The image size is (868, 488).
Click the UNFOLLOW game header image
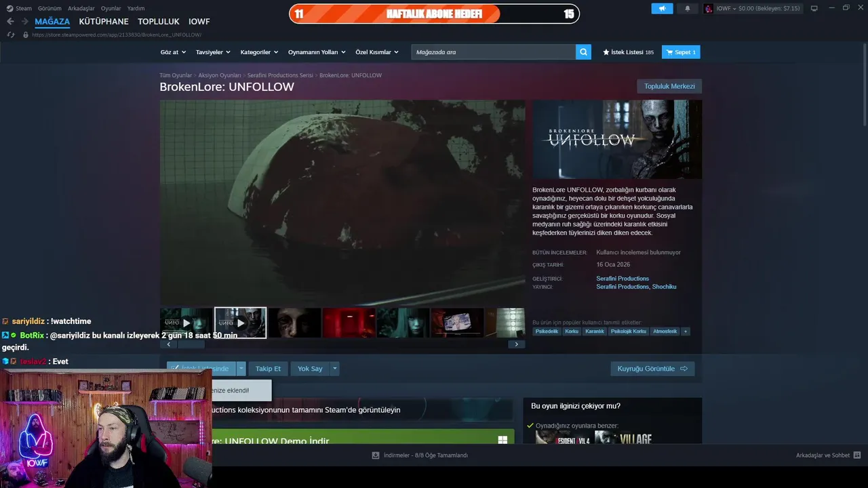click(617, 140)
